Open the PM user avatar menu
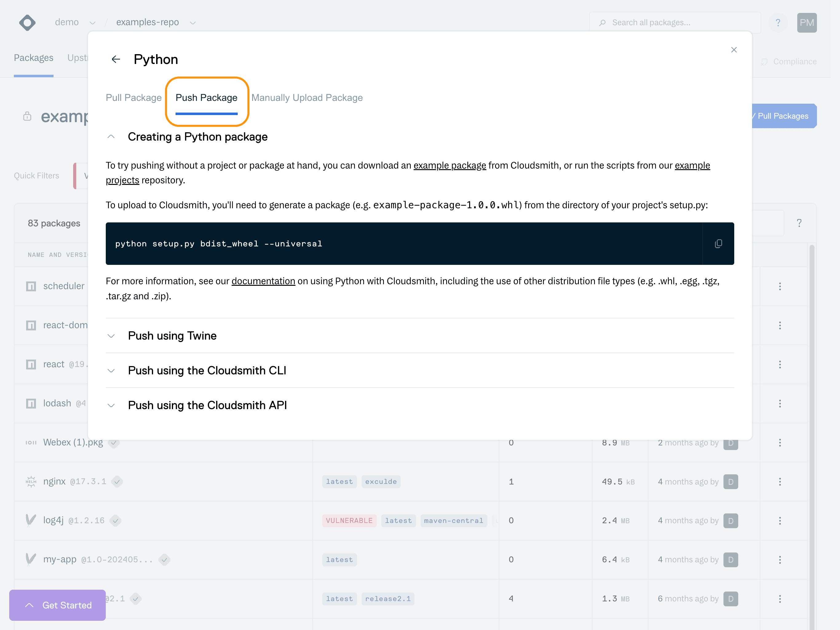 (x=806, y=22)
